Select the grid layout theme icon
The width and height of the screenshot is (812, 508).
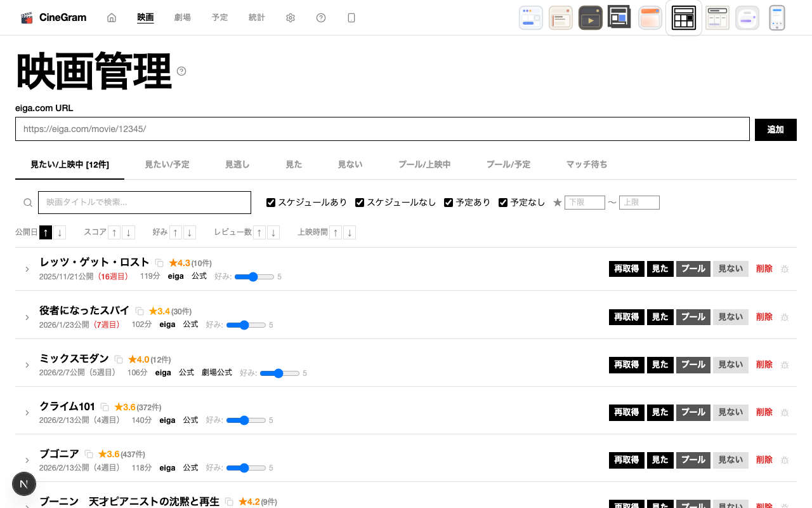(683, 18)
